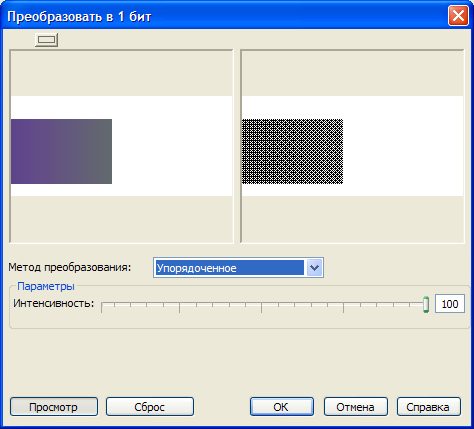
Task: Open the conversion method dropdown arrow
Action: point(314,267)
